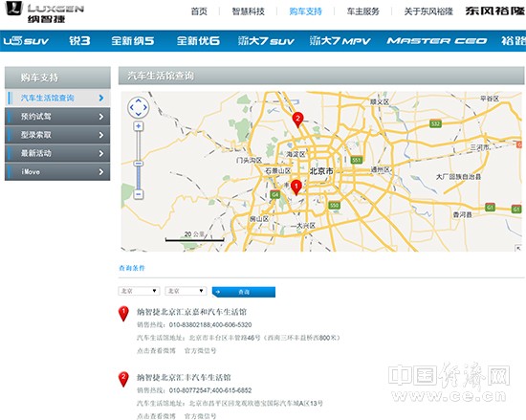Click the Luxgen logo icon

14,8
